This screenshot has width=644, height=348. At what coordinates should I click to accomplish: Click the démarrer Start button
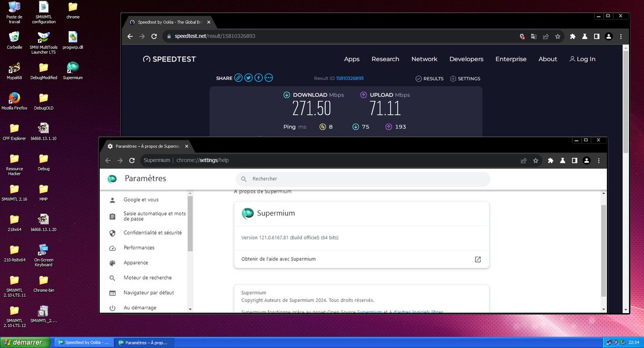pyautogui.click(x=25, y=342)
